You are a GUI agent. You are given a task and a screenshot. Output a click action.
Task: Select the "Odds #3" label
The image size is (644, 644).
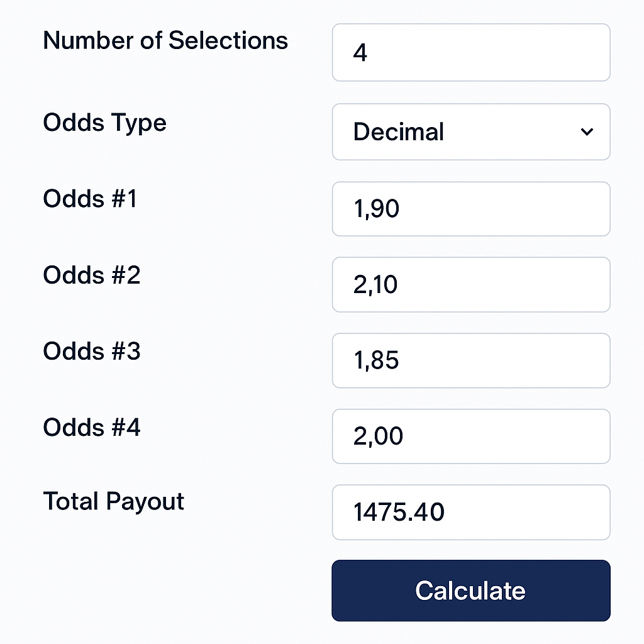click(92, 351)
